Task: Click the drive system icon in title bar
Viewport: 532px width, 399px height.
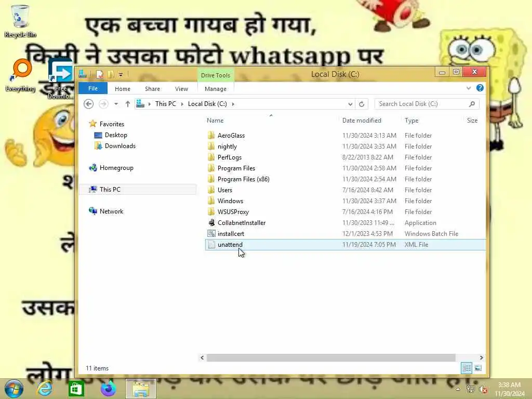Action: [x=83, y=74]
